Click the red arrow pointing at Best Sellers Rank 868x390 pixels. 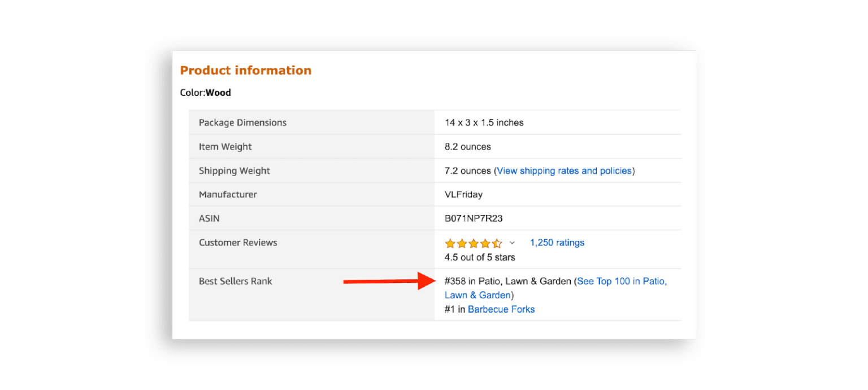click(x=390, y=281)
